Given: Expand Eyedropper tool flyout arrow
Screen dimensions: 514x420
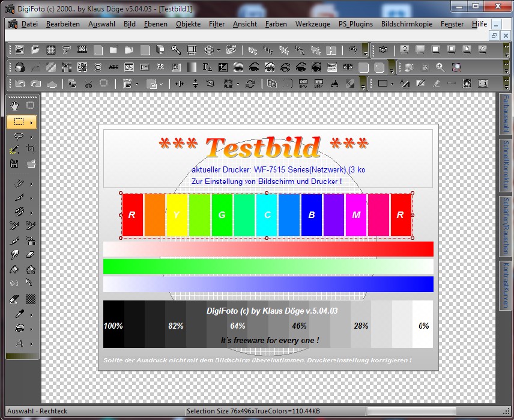Looking at the screenshot, I should click(31, 315).
